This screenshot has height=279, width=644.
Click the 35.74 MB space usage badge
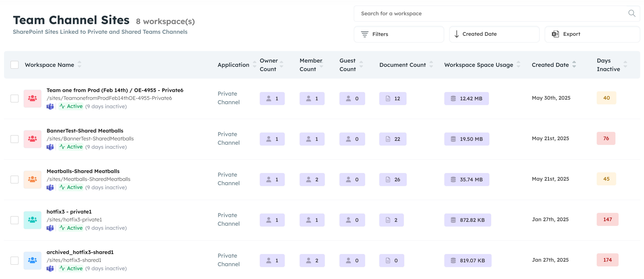coord(467,180)
